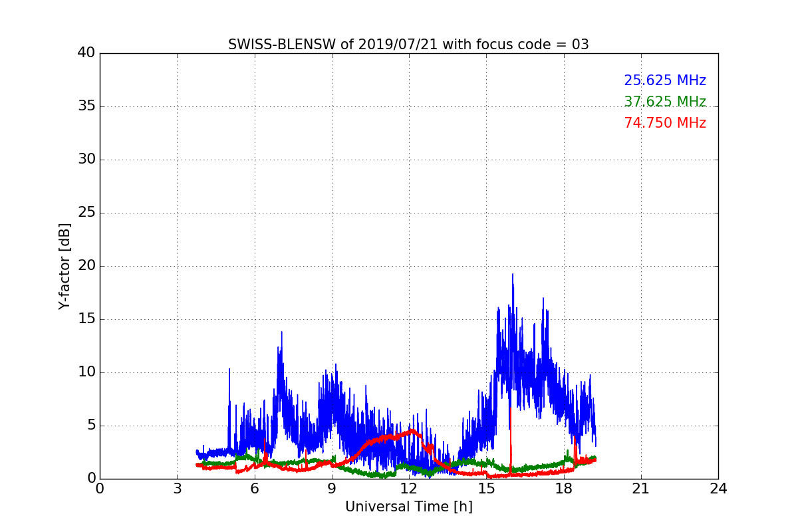Click the plot title SWISS-BLENSW of 2019/07/21
Image resolution: width=798 pixels, height=532 pixels.
click(408, 45)
